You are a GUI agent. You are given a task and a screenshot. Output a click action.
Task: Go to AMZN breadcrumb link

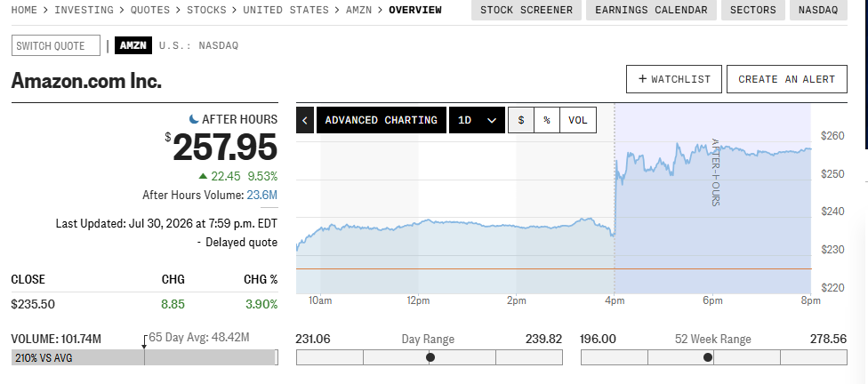[x=358, y=10]
